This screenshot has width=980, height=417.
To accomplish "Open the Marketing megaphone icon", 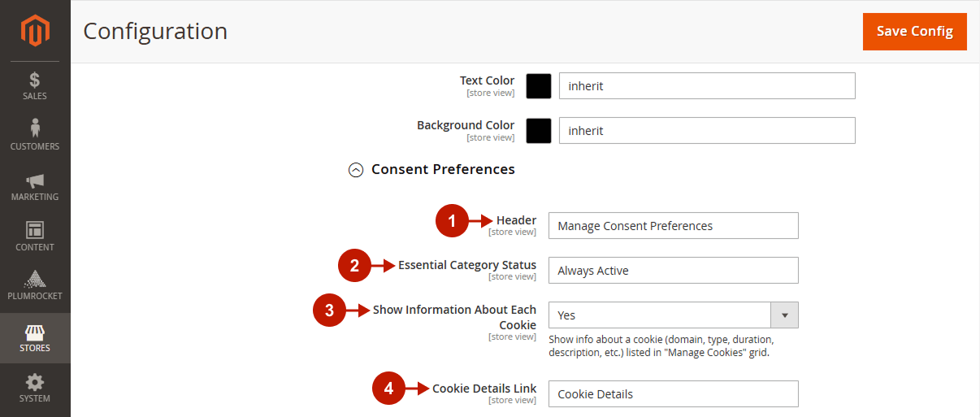I will tap(35, 180).
